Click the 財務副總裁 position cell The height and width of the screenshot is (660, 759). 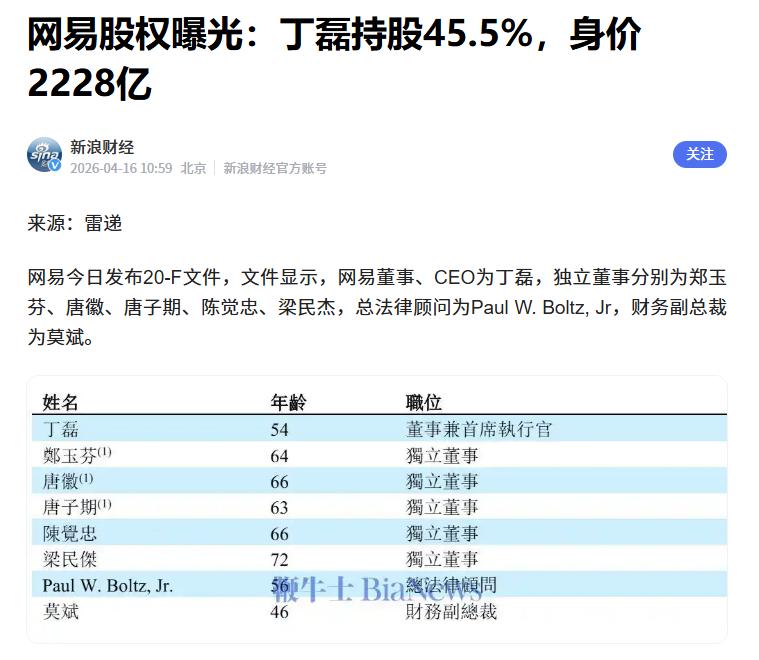pos(451,612)
